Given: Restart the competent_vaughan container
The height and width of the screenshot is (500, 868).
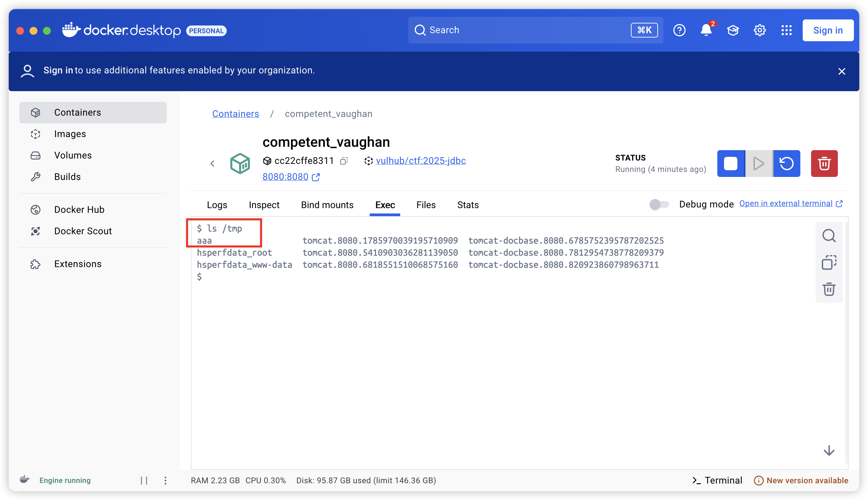Looking at the screenshot, I should click(787, 164).
